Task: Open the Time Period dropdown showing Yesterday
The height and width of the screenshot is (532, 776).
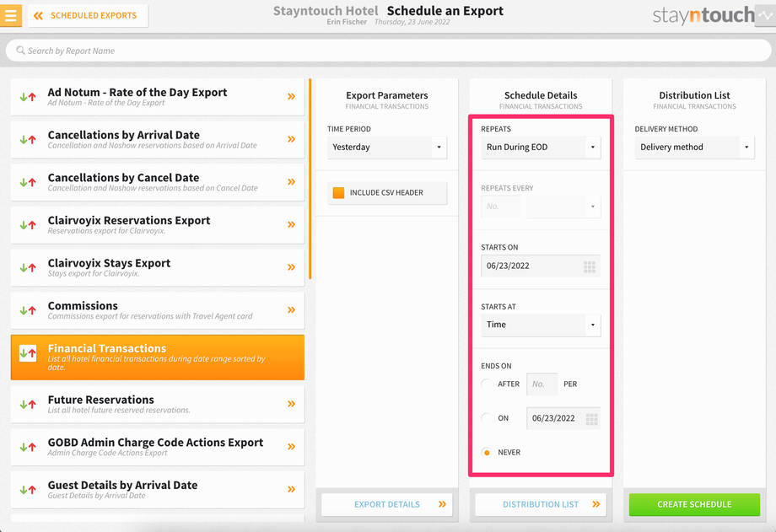Action: [387, 147]
